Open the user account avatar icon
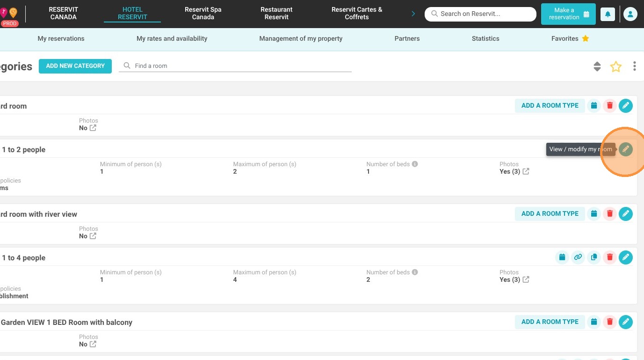 coord(630,14)
